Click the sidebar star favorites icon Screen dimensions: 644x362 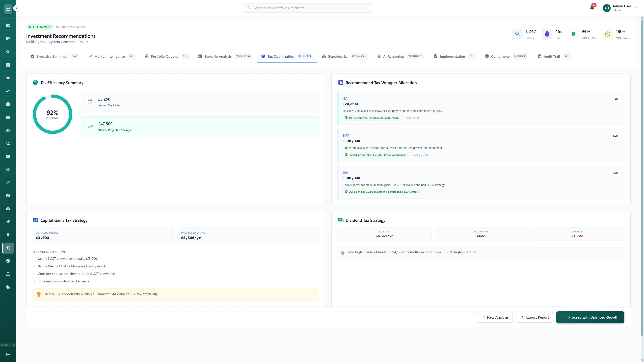[x=8, y=78]
